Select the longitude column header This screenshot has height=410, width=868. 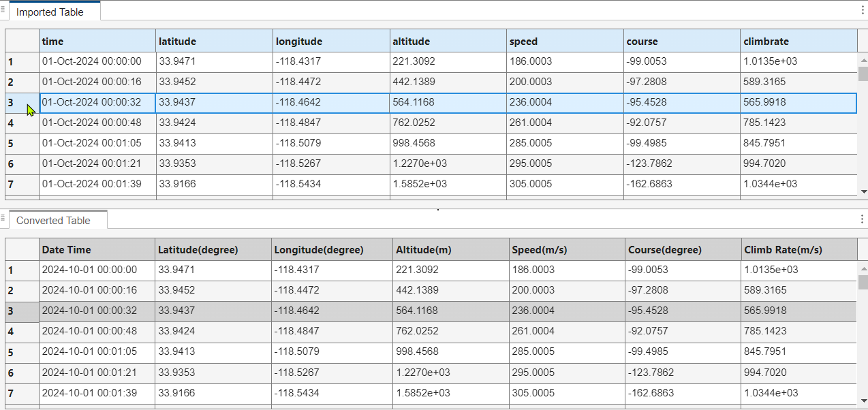tap(331, 41)
